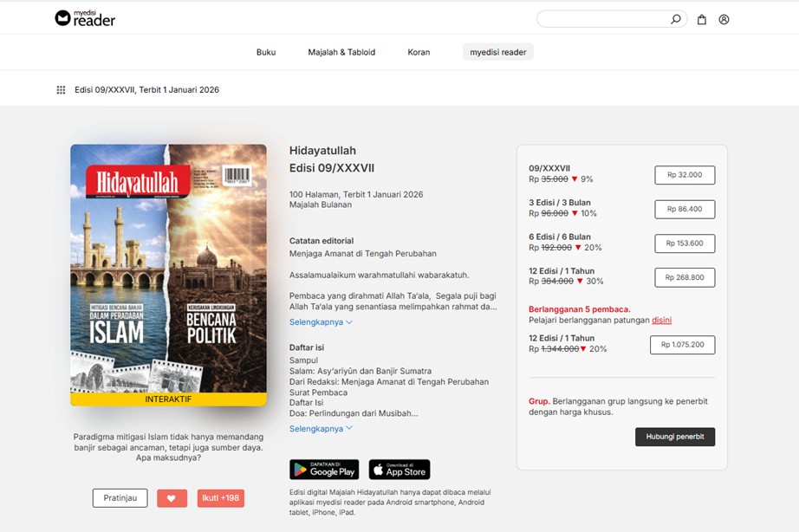Click '6 Edisi / 6 Bulan' label
This screenshot has width=799, height=532.
coord(560,237)
